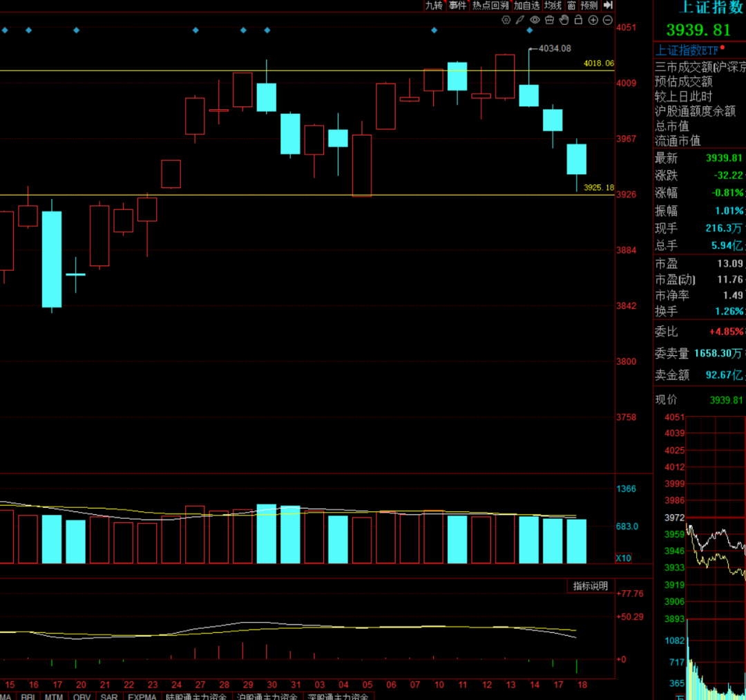Click the 上证指数ETF link
This screenshot has height=700, width=746.
[687, 50]
